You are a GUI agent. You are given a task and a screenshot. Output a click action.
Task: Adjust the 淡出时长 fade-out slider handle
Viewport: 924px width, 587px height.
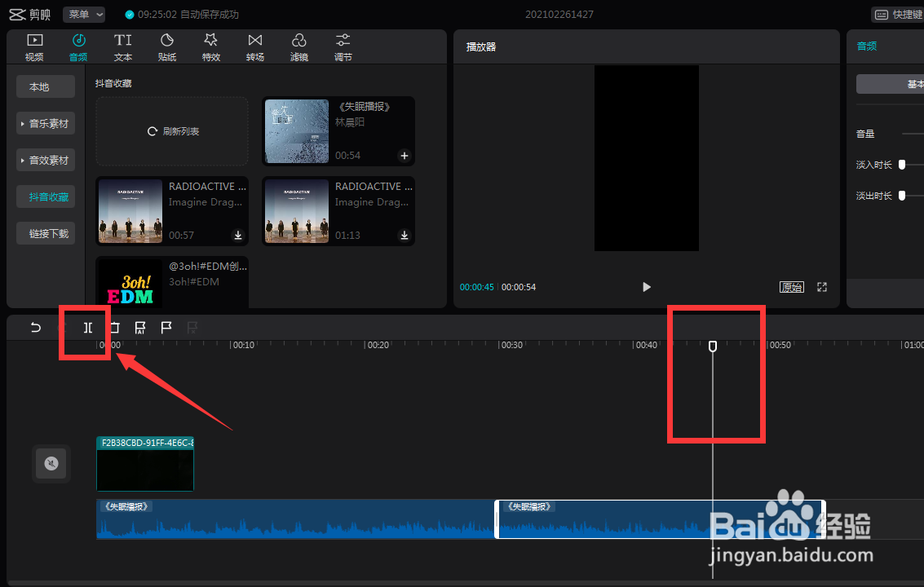pos(902,196)
